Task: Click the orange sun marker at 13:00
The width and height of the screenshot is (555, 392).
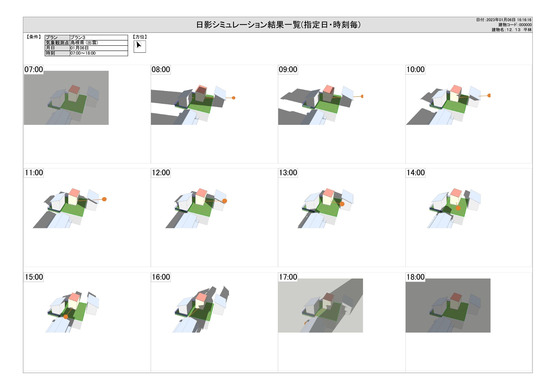Action: (x=342, y=204)
